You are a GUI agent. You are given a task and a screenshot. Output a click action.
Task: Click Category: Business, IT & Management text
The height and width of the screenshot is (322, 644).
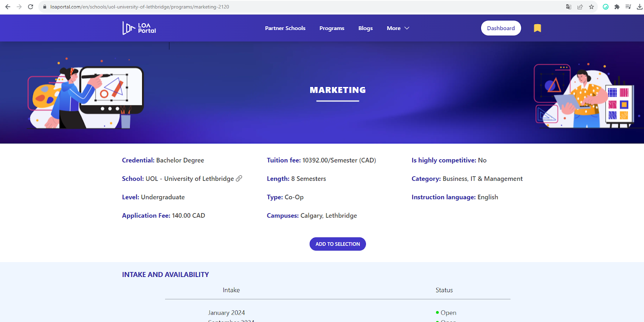click(x=467, y=178)
